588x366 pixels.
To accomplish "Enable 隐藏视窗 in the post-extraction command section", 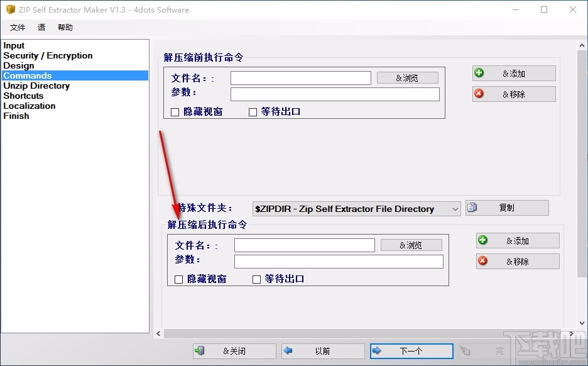I will pos(178,279).
